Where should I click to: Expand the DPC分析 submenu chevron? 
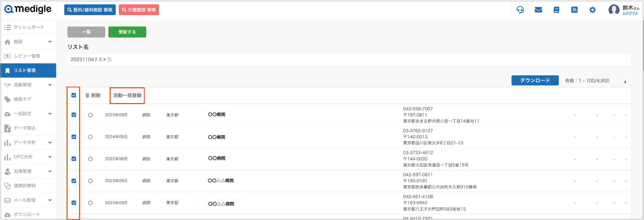pyautogui.click(x=50, y=157)
